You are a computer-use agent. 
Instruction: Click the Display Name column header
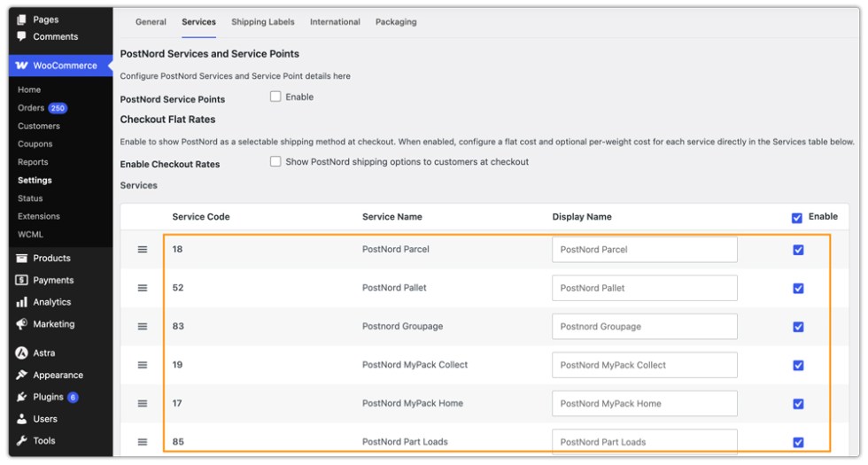tap(582, 217)
